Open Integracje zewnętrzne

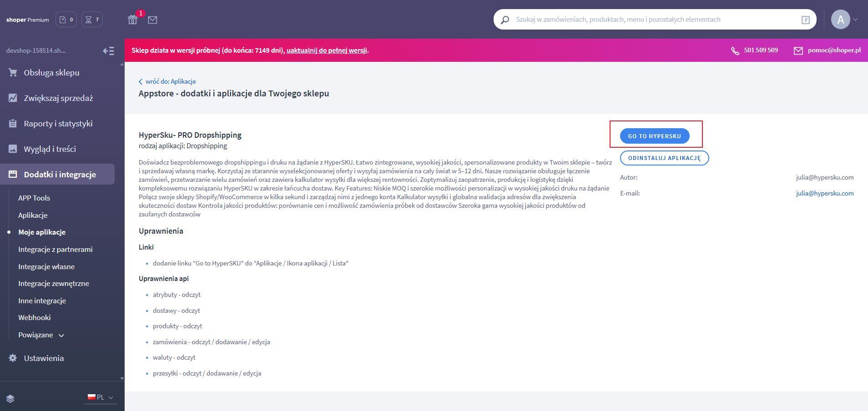(54, 283)
